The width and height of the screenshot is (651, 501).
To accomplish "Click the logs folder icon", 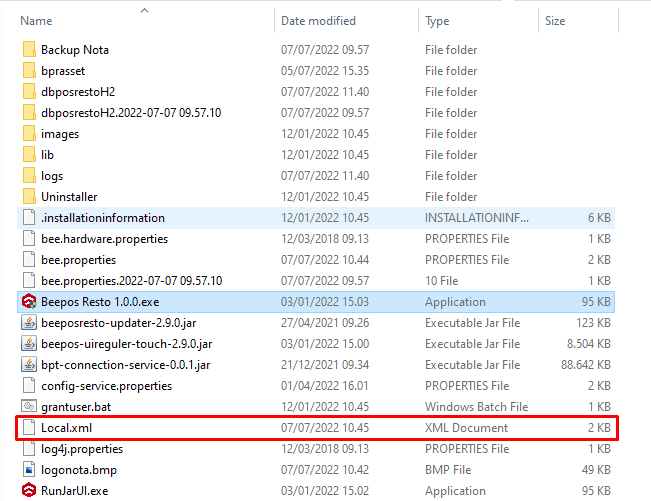I will coord(29,176).
